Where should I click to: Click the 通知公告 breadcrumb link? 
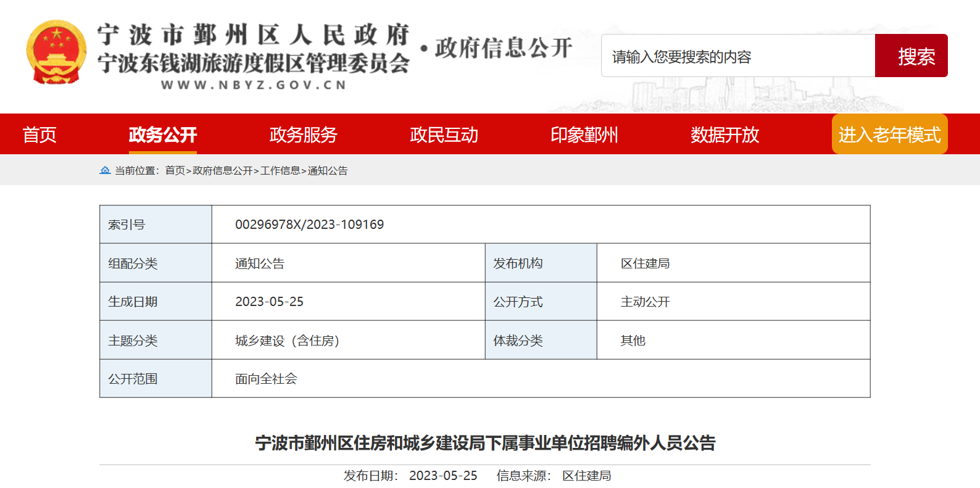tap(328, 171)
